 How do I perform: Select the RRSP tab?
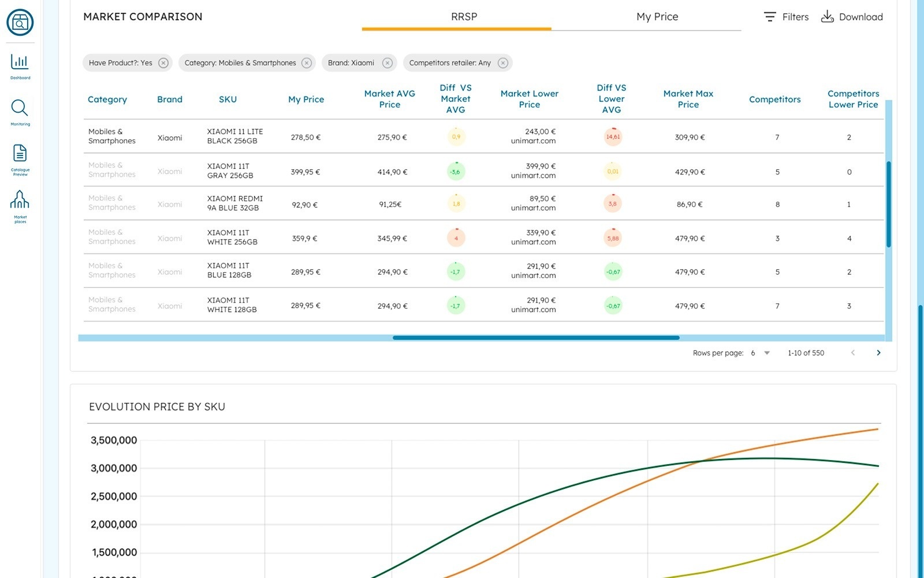click(464, 17)
